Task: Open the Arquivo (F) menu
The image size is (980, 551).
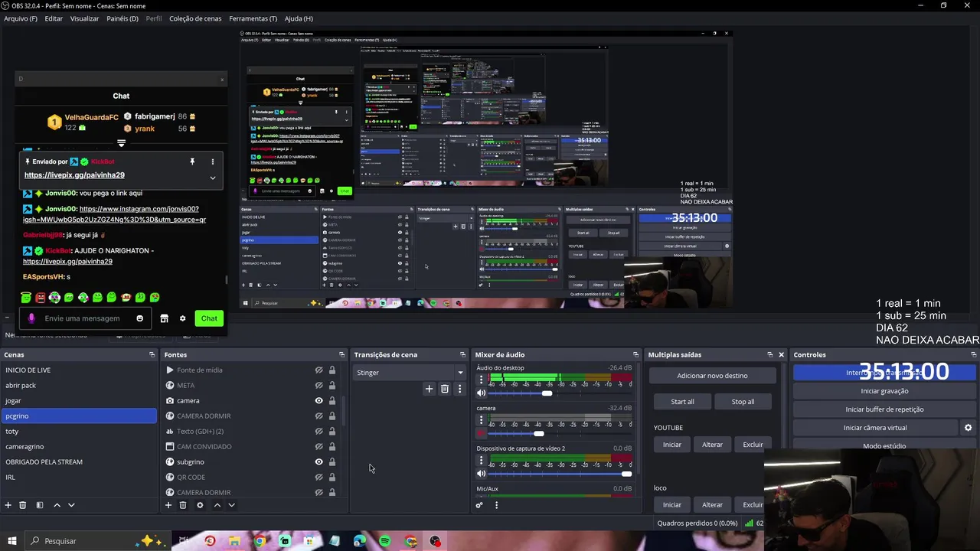Action: click(21, 18)
